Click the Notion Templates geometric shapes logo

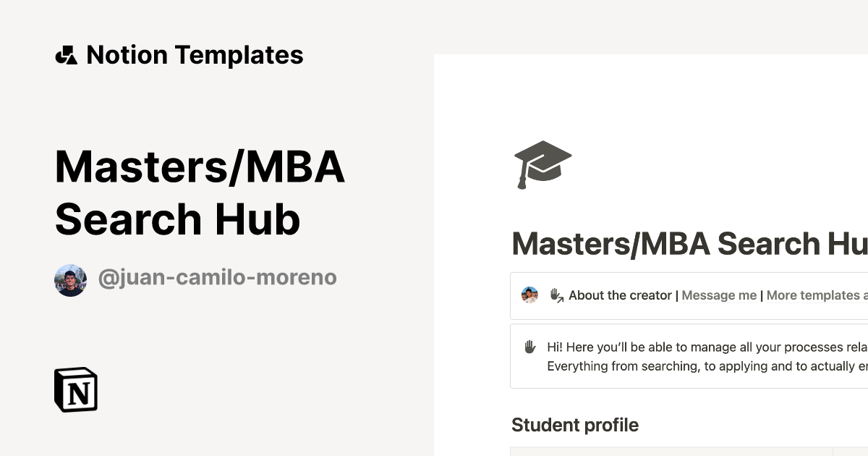tap(67, 54)
